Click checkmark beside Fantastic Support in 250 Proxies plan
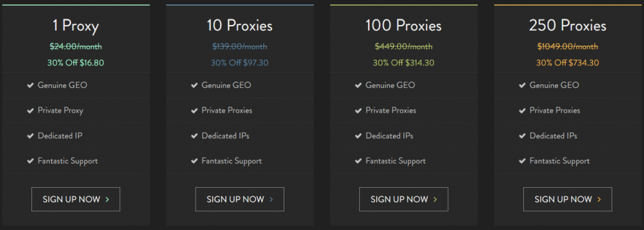Screen dimensions: 644x230 pyautogui.click(x=521, y=161)
